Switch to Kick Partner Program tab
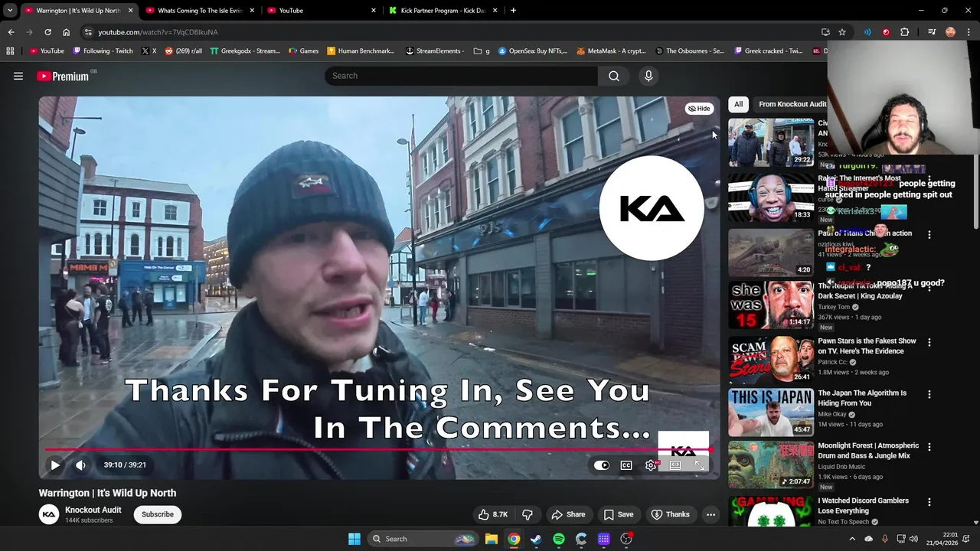Screen dimensions: 980x551 click(x=443, y=11)
